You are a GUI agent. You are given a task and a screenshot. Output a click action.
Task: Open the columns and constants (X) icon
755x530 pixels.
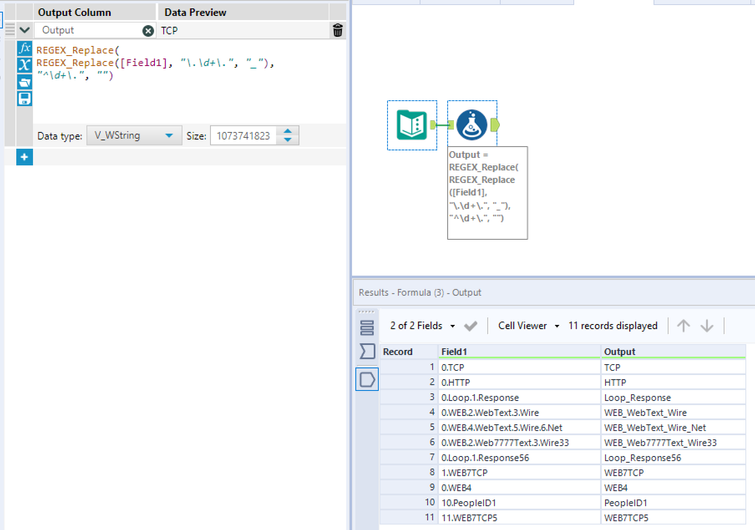[25, 65]
